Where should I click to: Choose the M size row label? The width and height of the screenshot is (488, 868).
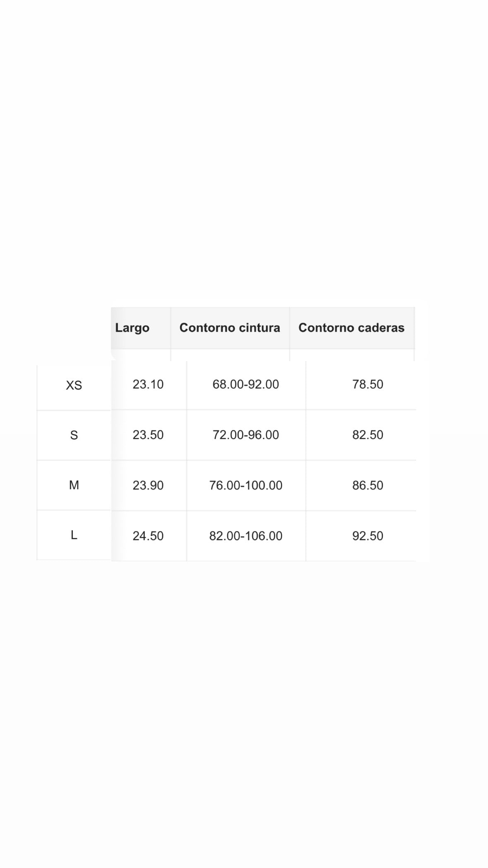click(x=74, y=485)
